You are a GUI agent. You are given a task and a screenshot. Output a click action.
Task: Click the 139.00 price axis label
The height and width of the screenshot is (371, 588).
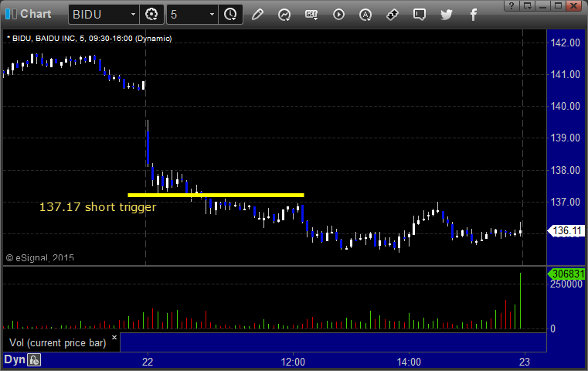click(565, 138)
